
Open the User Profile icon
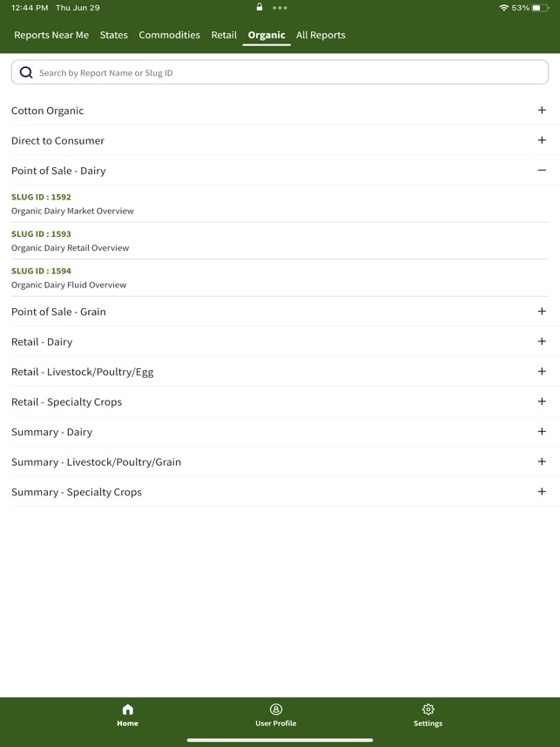[x=276, y=710]
